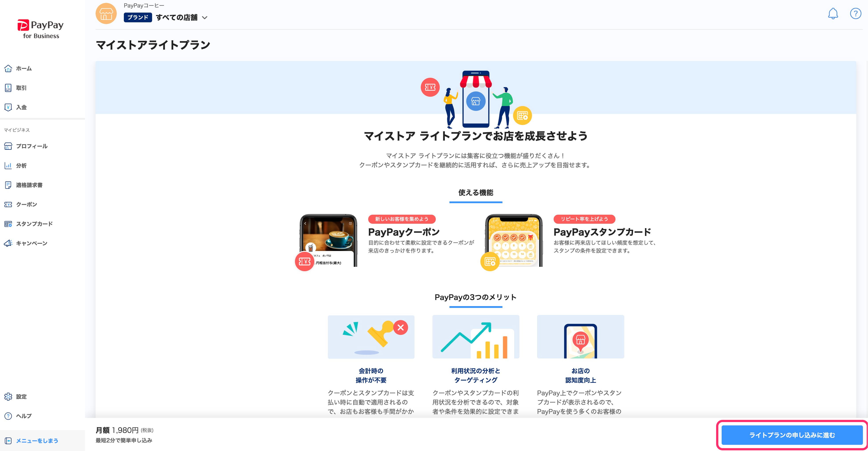868x451 pixels.
Task: Click ライトプランの申し込みに進む button
Action: 792,435
